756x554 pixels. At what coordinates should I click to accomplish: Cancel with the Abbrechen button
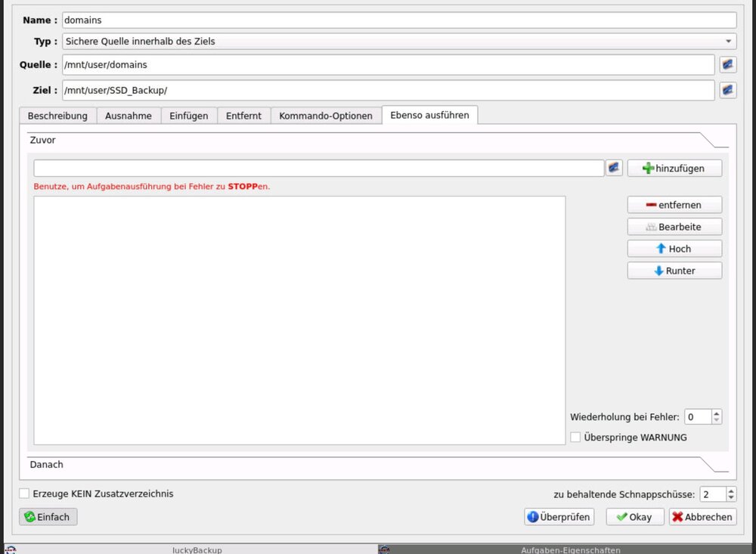point(703,517)
